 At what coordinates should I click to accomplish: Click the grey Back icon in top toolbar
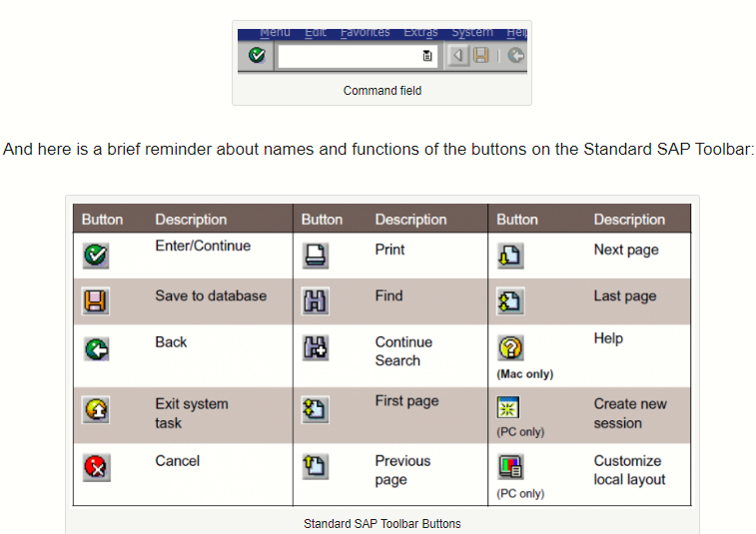(516, 56)
